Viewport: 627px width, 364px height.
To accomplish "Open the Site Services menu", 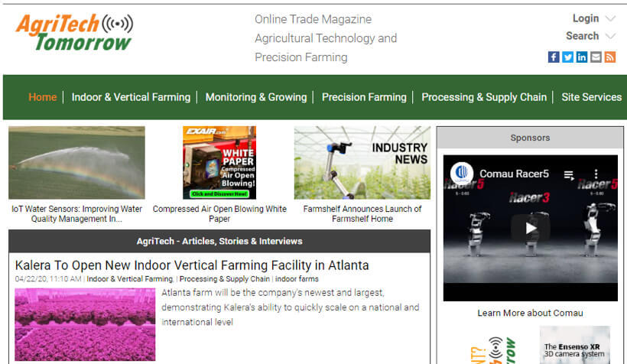I will tap(591, 97).
